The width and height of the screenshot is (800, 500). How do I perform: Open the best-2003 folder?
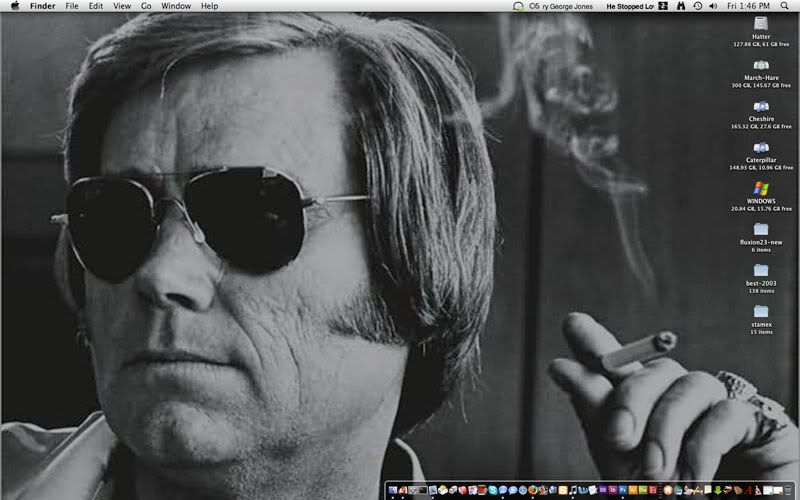point(760,270)
